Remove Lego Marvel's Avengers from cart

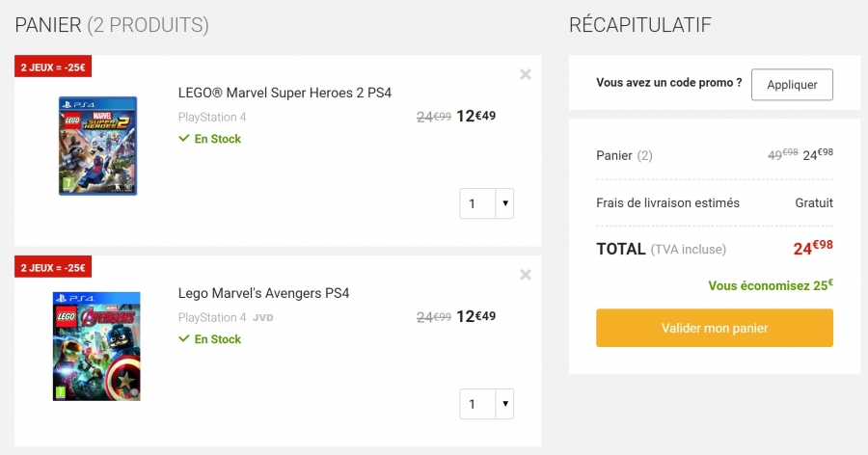click(x=526, y=275)
